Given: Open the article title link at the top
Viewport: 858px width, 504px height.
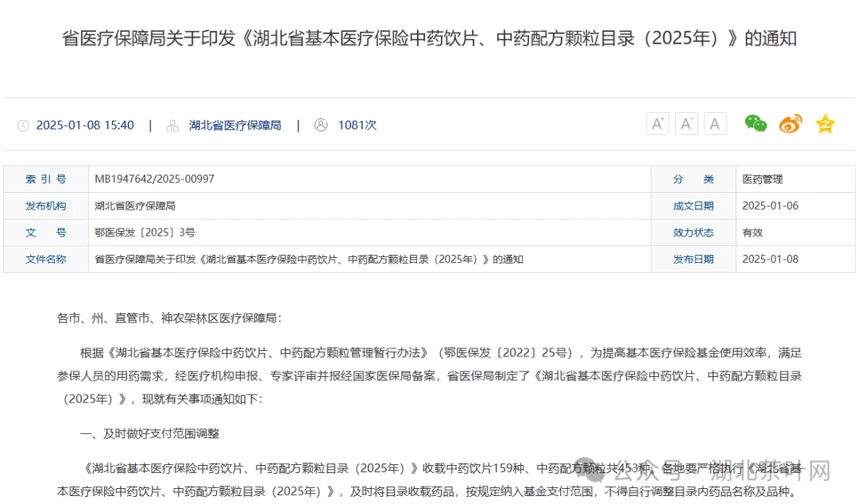Looking at the screenshot, I should [429, 37].
